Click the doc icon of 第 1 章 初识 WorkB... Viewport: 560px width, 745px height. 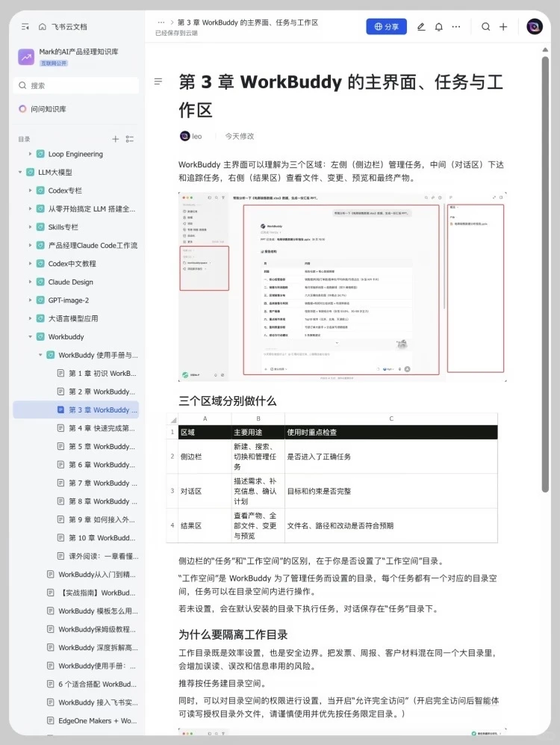(60, 374)
